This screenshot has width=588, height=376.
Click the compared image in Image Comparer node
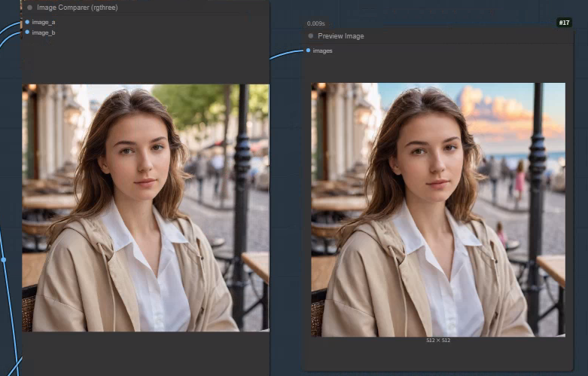(x=145, y=208)
